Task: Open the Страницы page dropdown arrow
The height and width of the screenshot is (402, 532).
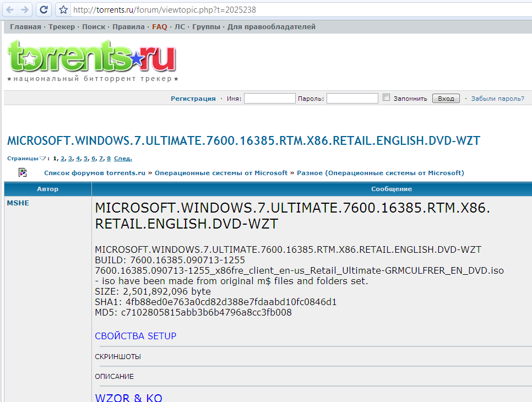Action: (43, 159)
